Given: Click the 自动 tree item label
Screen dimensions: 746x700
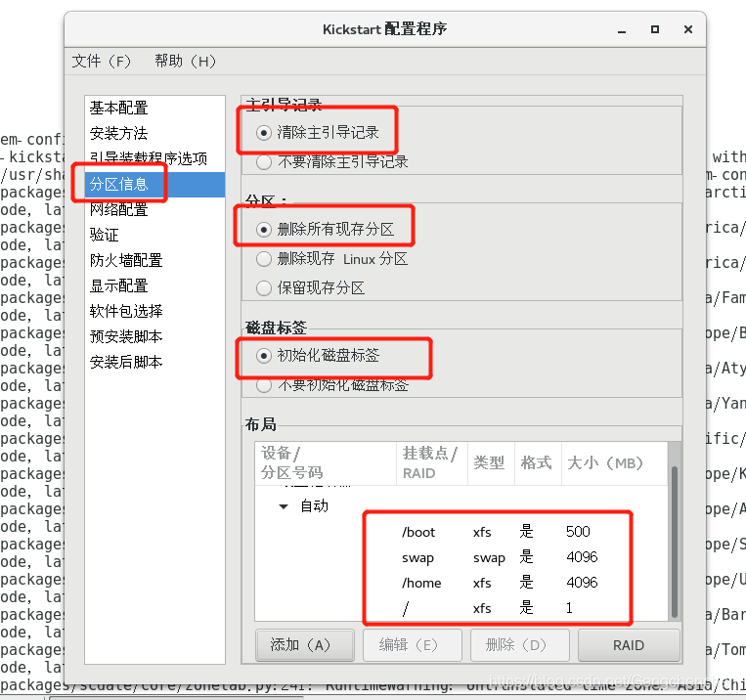Looking at the screenshot, I should coord(315,506).
